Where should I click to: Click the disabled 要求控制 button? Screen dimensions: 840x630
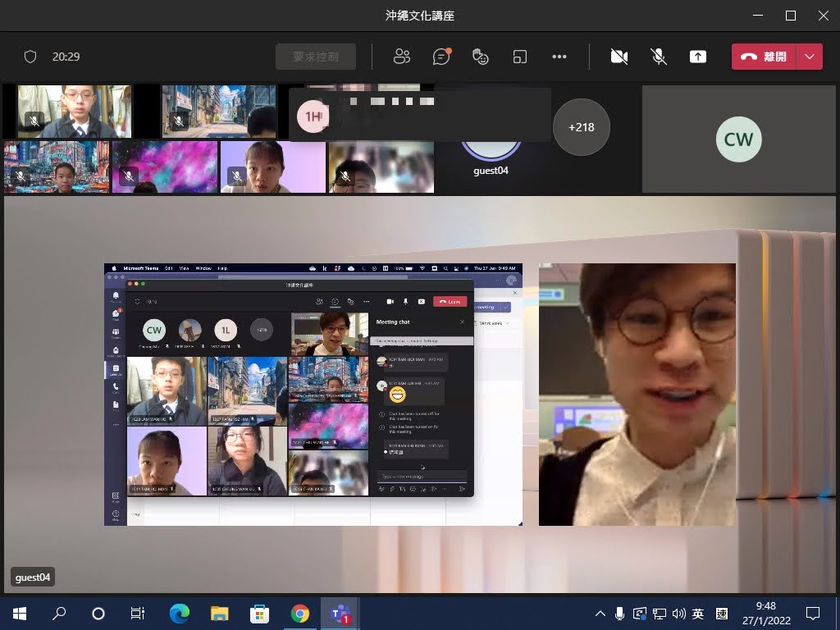point(316,57)
